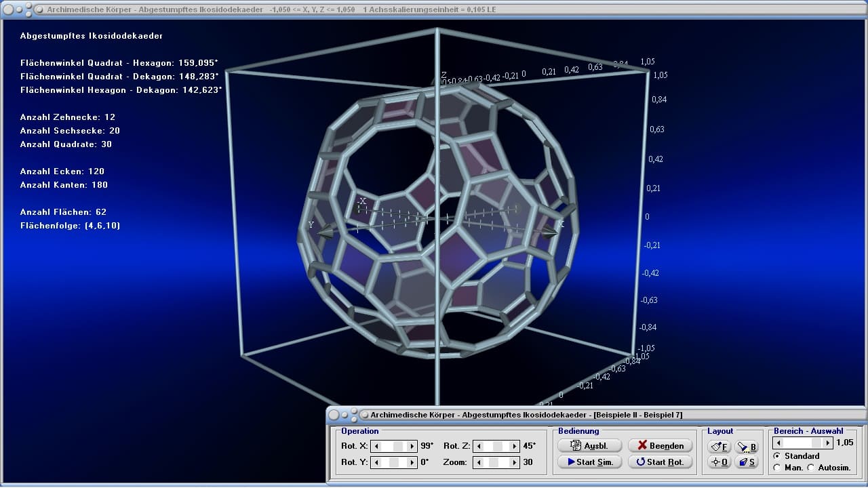The height and width of the screenshot is (488, 868).
Task: Click the Flächenwinkel Quadrat - Dekagon line
Action: tap(119, 77)
